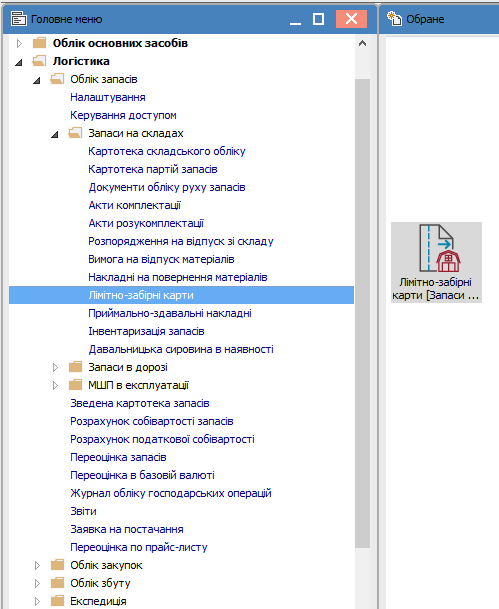Click the Облік закупок folder icon

click(57, 565)
